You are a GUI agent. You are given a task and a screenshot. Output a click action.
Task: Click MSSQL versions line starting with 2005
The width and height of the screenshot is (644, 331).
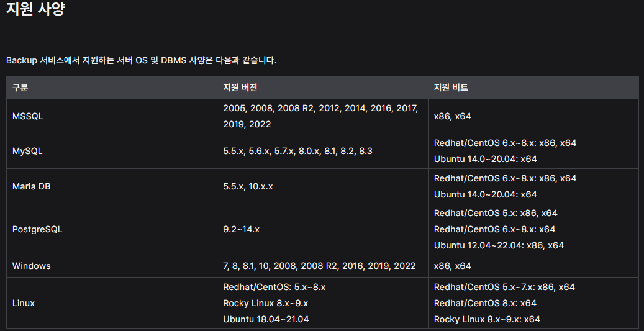320,109
